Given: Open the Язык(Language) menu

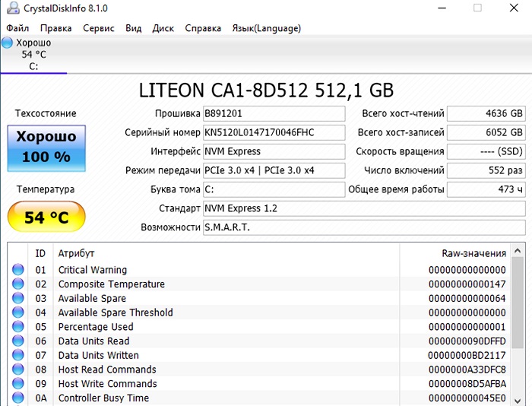Looking at the screenshot, I should 266,28.
